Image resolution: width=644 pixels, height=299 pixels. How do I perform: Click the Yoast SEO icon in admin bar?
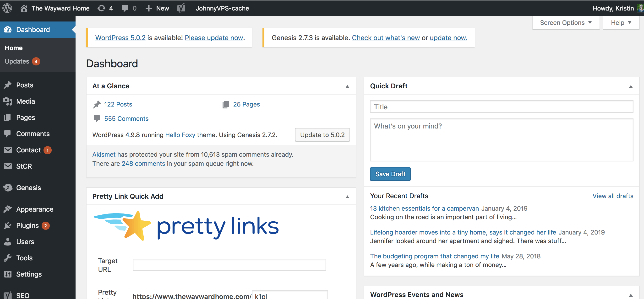181,8
